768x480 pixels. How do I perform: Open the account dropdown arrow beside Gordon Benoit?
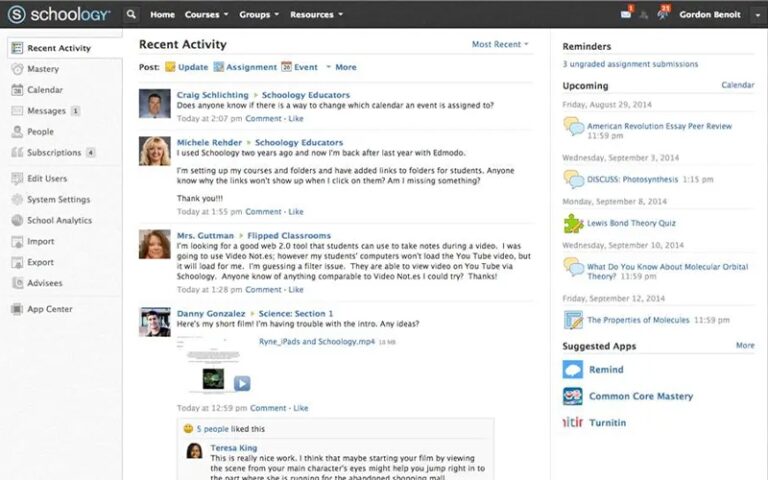tap(758, 15)
